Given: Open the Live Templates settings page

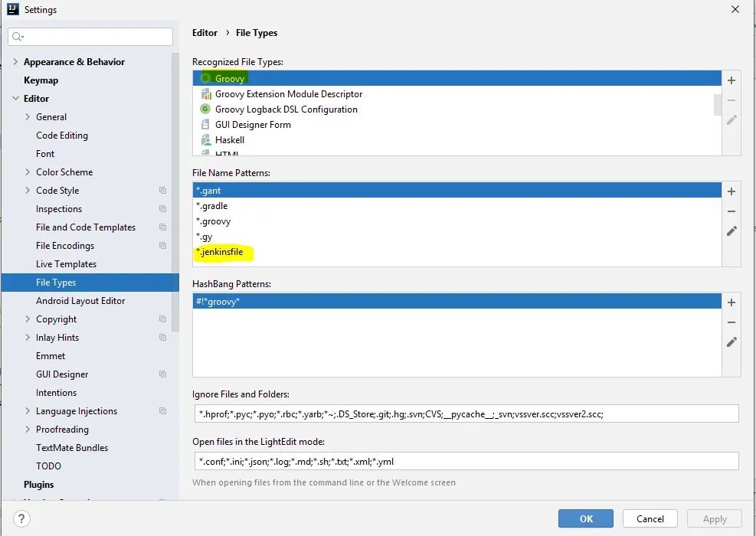Looking at the screenshot, I should click(x=66, y=264).
